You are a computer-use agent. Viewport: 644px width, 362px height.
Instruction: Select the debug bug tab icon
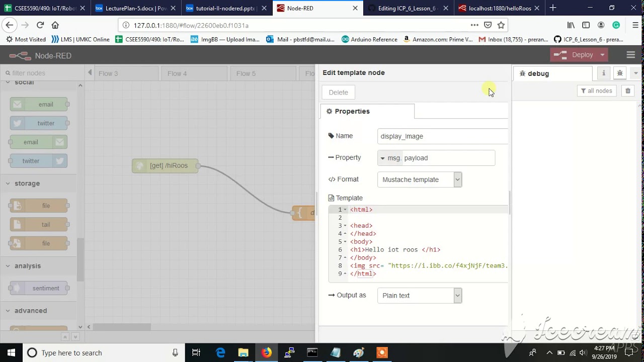[620, 73]
